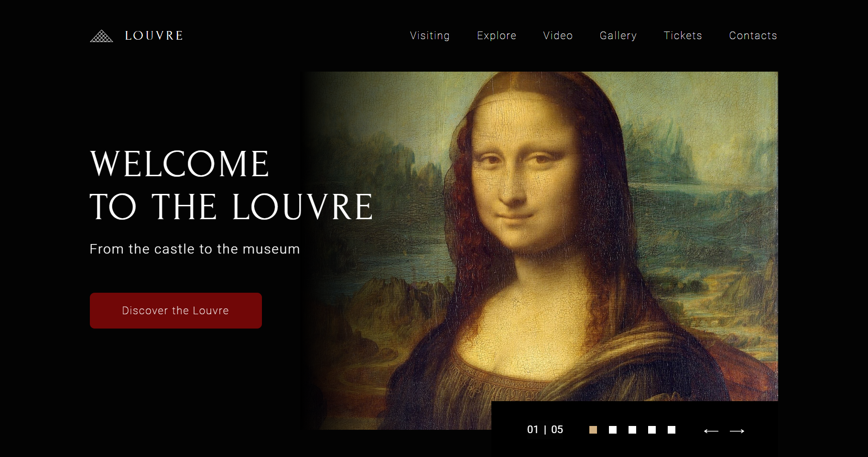
Task: Click the Welcome to the Louvre heading
Action: (231, 185)
